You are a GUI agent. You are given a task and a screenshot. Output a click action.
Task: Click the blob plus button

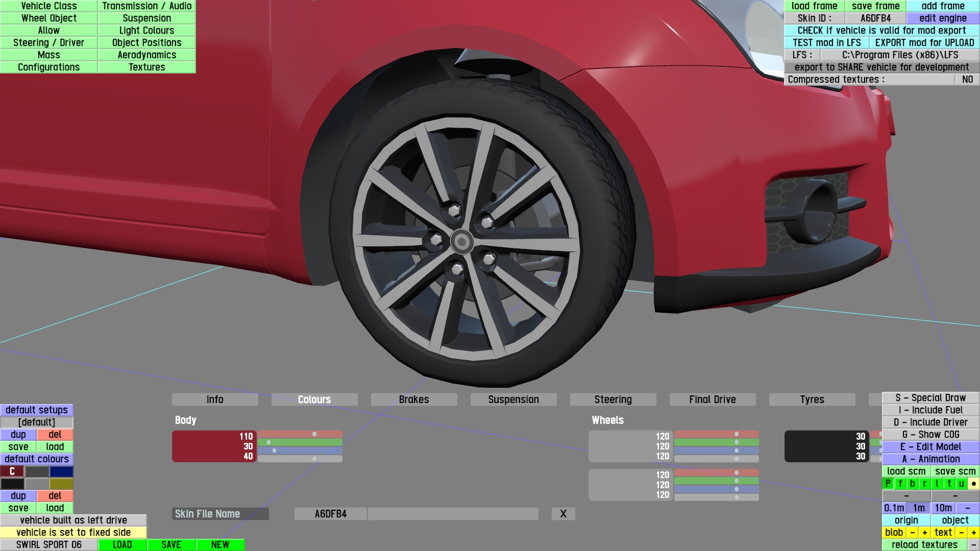(924, 533)
